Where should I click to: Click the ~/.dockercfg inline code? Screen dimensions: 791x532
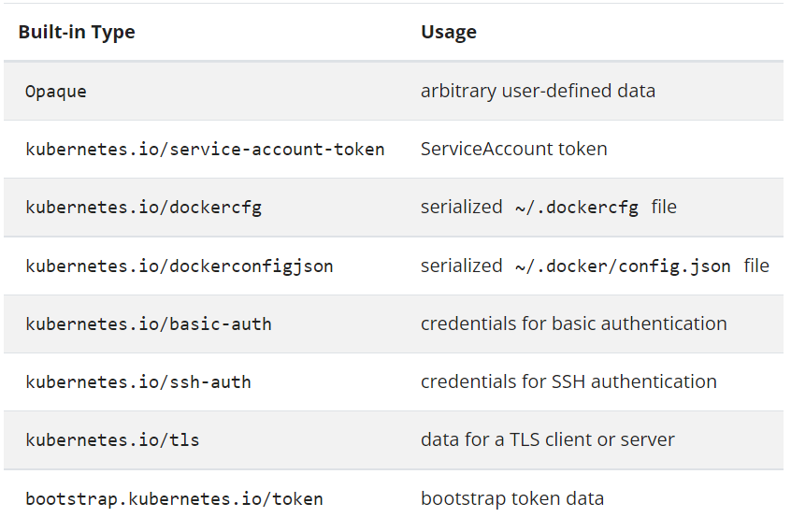click(577, 208)
